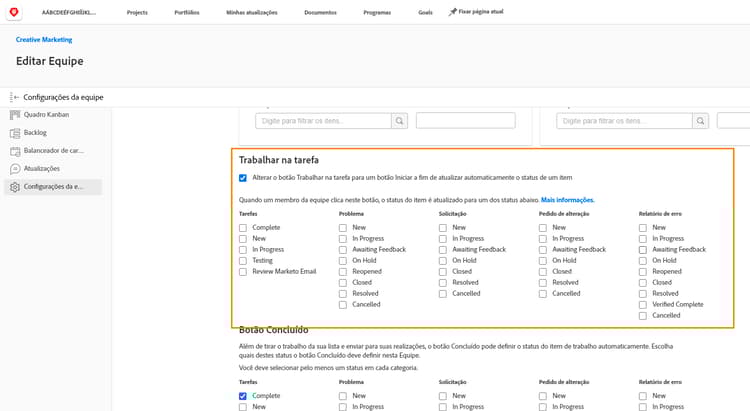Open the Mais informações link
The height and width of the screenshot is (411, 750).
tap(567, 200)
